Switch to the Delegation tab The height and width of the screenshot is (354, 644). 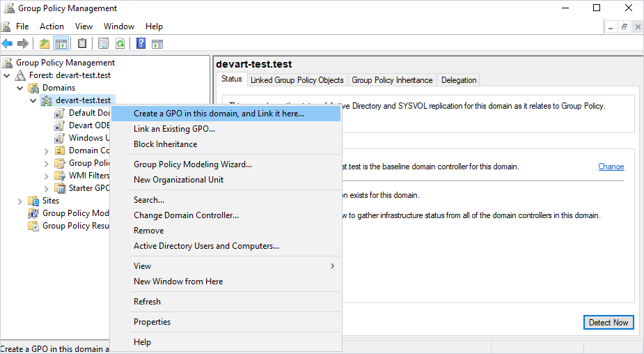tap(459, 80)
